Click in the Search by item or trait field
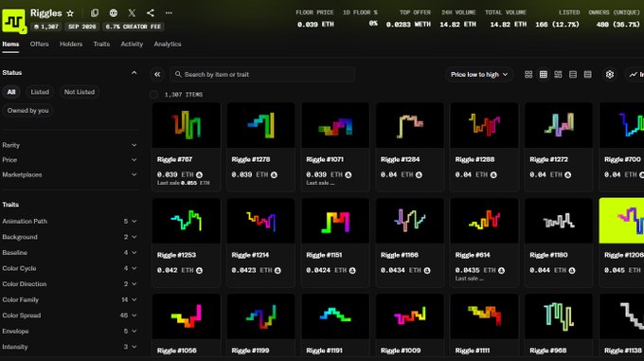The height and width of the screenshot is (361, 644). [262, 74]
